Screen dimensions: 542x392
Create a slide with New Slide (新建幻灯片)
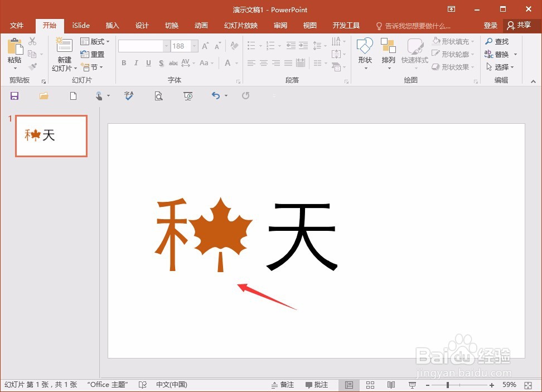coord(63,53)
